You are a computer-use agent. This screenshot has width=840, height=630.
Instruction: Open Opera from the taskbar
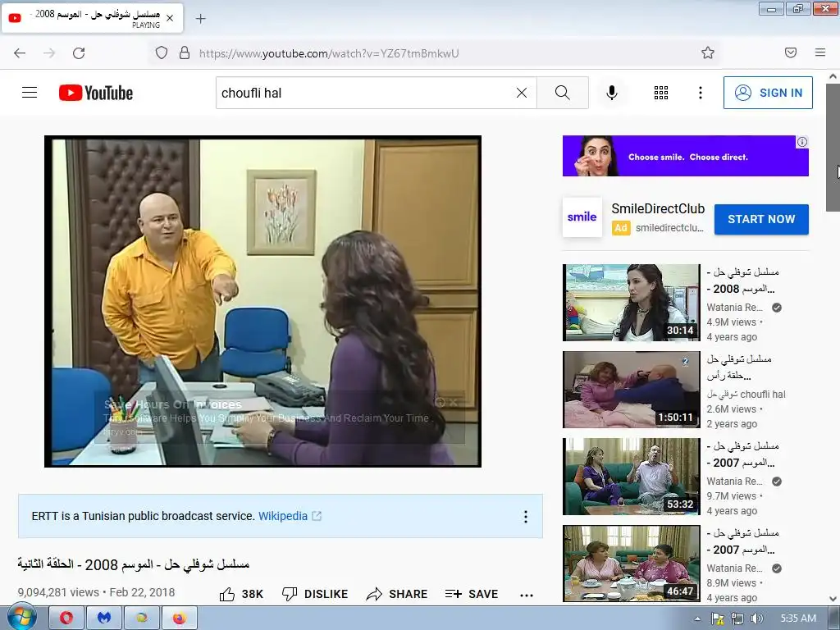(66, 618)
